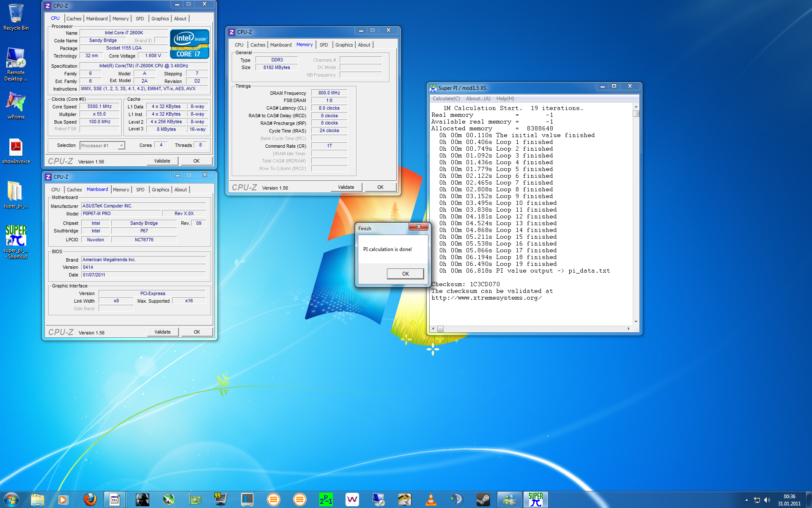Select the super_pi folder desktop icon
Viewport: 812px width, 508px height.
coord(16,195)
